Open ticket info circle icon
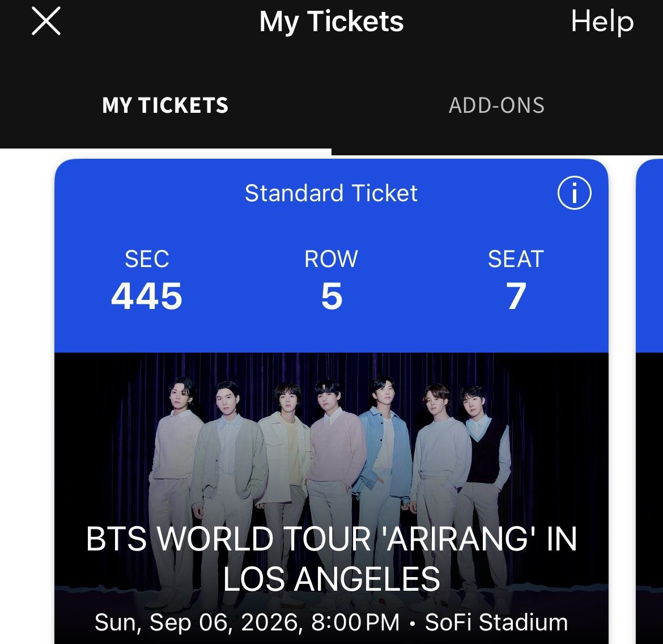 tap(574, 193)
